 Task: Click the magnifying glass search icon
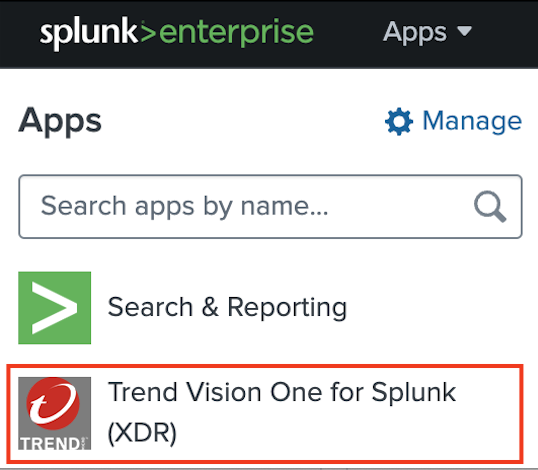[x=490, y=207]
